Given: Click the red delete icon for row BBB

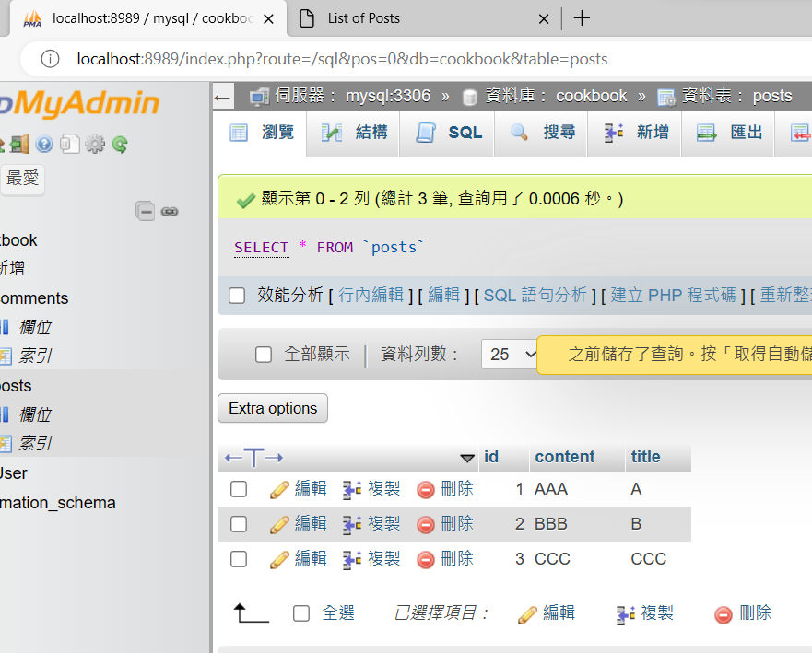Looking at the screenshot, I should pos(426,525).
